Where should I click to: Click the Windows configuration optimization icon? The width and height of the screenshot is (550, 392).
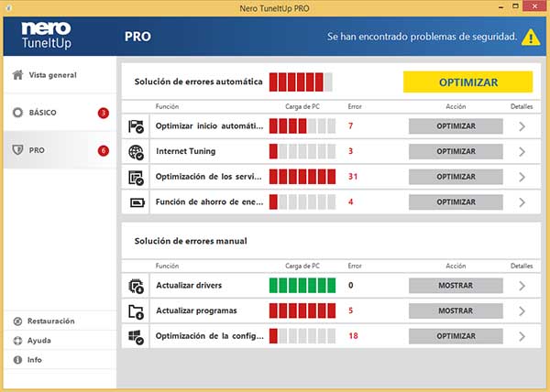[x=136, y=337]
